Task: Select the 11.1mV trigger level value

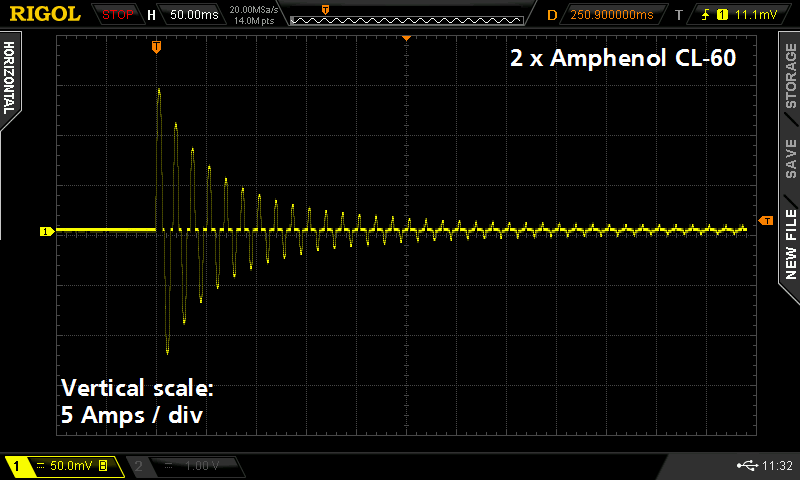Action: [756, 15]
